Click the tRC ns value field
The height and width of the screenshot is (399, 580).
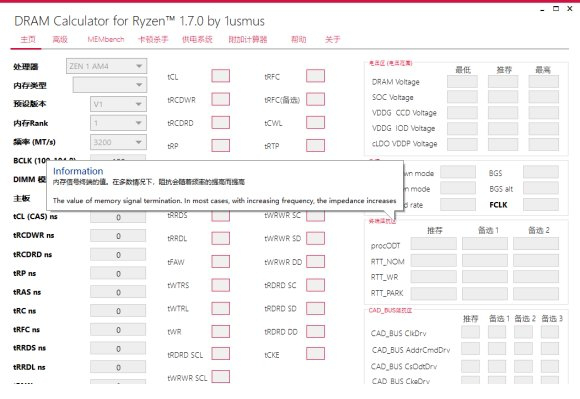pyautogui.click(x=118, y=311)
